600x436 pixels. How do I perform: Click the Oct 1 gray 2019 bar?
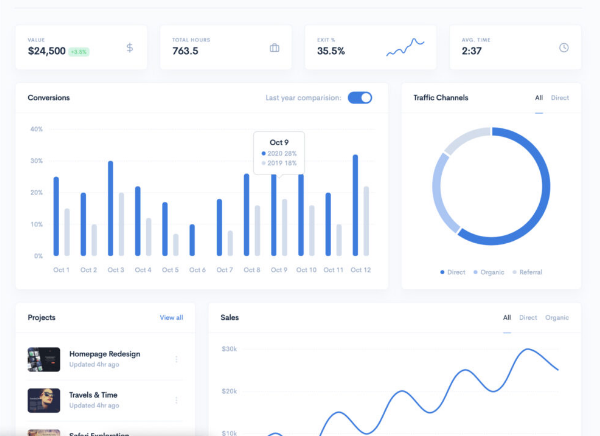click(67, 232)
